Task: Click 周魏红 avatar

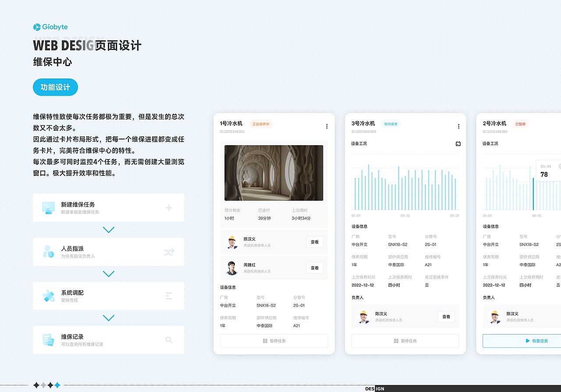Action: 232,268
